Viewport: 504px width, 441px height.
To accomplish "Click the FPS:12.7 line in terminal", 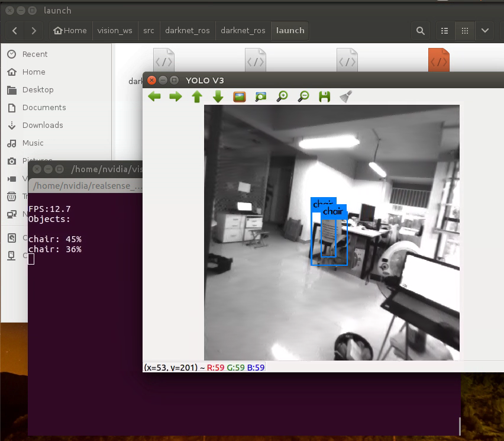I will [x=50, y=209].
